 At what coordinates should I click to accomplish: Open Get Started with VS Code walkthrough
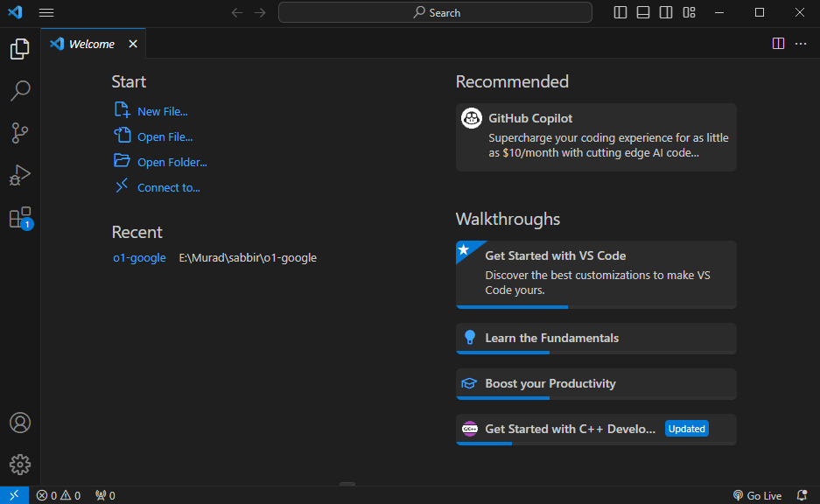point(596,275)
